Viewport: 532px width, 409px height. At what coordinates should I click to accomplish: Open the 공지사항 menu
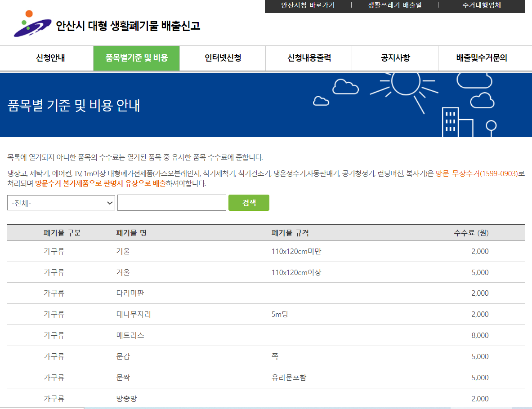pyautogui.click(x=394, y=58)
